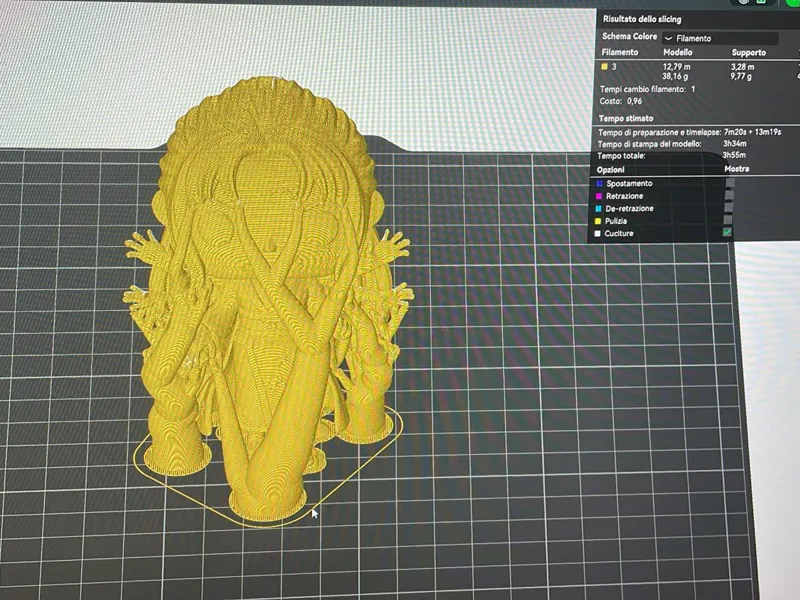
Task: Click the Opzioni column header
Action: pos(610,169)
